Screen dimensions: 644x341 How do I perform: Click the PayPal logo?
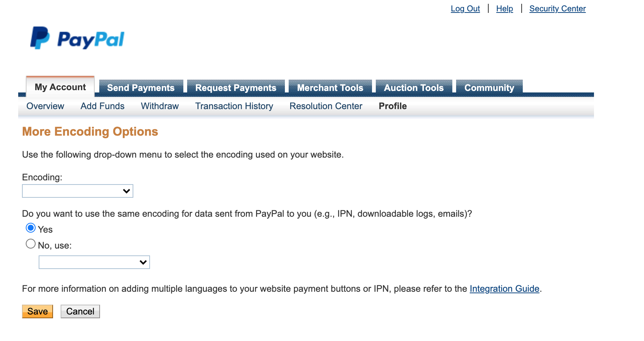point(78,38)
